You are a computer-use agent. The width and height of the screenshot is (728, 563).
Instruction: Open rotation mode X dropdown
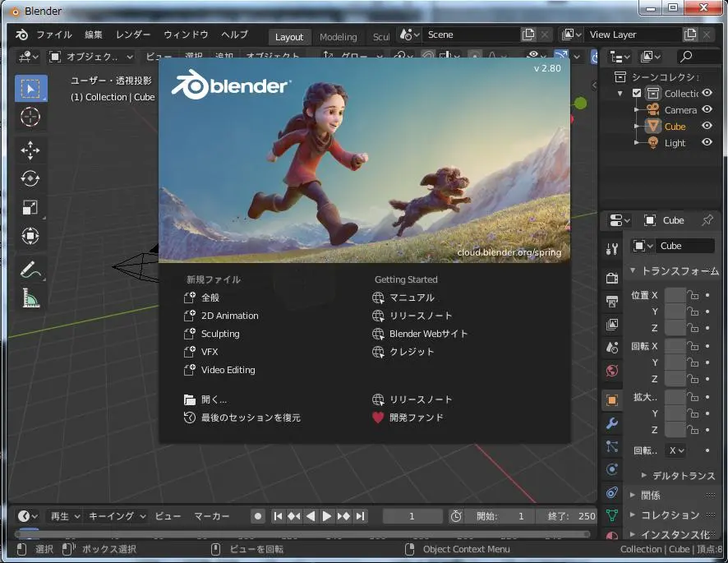[x=676, y=450]
